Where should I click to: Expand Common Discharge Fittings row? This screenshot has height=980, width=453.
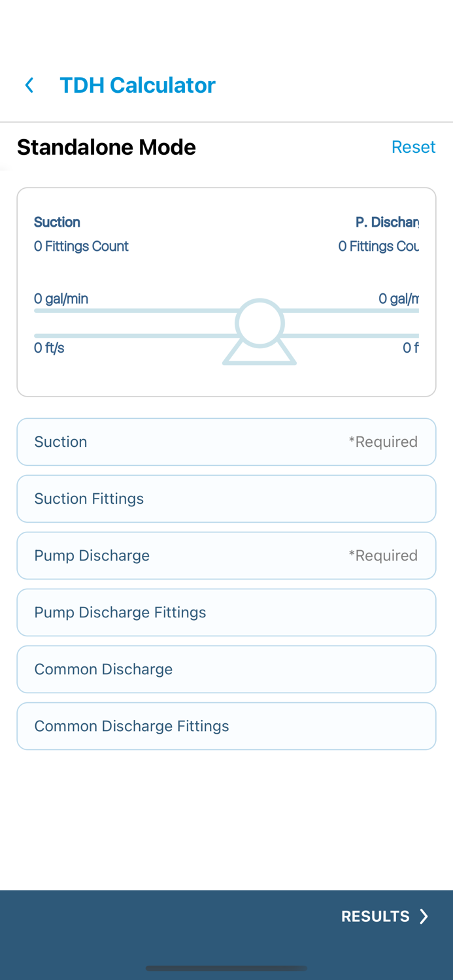point(226,726)
